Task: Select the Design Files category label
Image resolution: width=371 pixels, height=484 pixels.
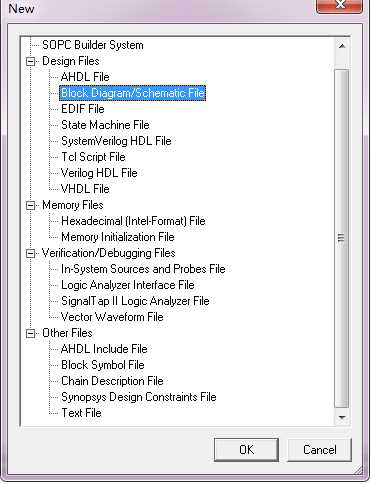Action: [71, 61]
